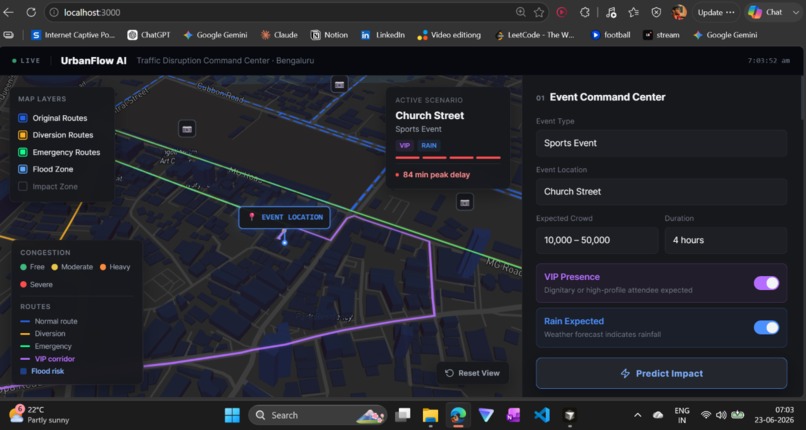Toggle the Flood Zone layer checkbox

23,169
